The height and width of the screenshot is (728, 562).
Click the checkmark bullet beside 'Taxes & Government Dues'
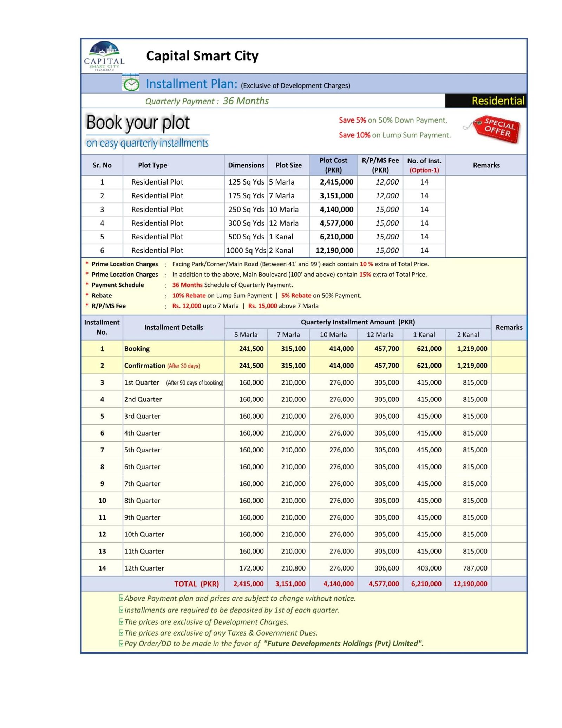click(x=121, y=632)
